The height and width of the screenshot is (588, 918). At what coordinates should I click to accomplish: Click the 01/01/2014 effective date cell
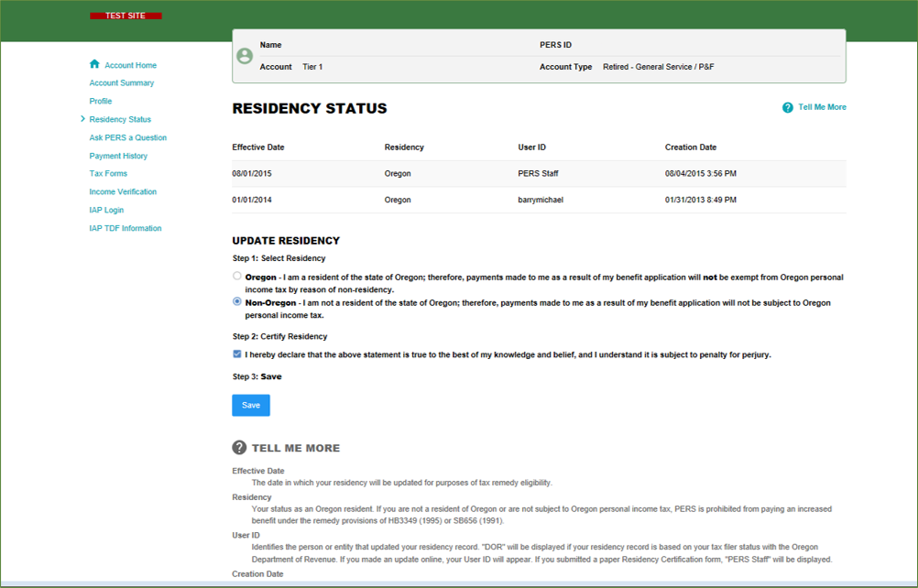pyautogui.click(x=252, y=200)
